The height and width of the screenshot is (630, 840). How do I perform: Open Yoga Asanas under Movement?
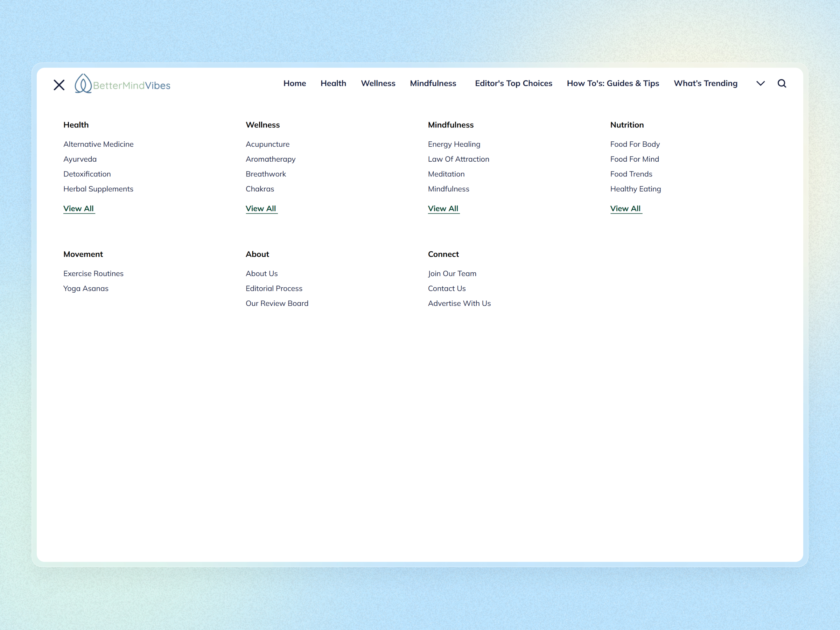coord(86,288)
